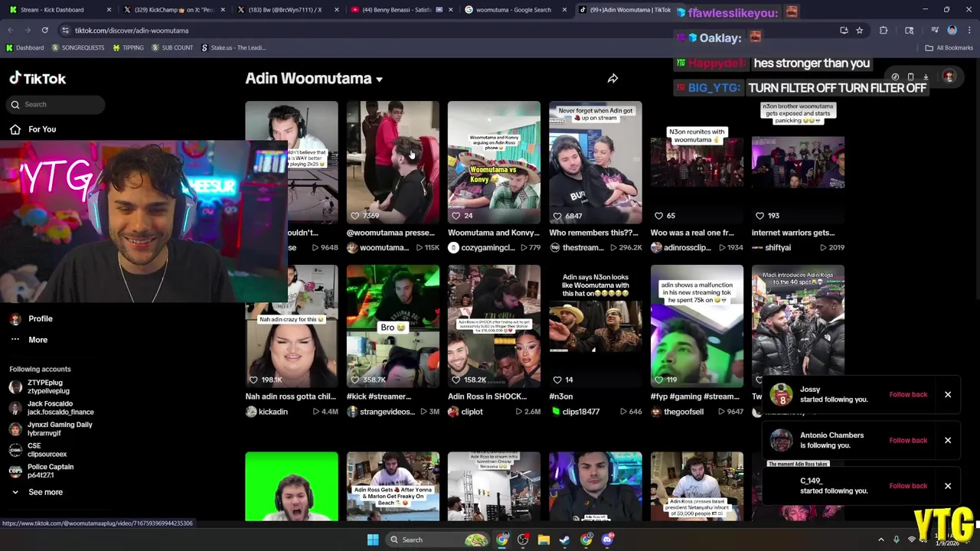Open the TIPPING bookmark
The height and width of the screenshot is (551, 980).
pyautogui.click(x=128, y=47)
